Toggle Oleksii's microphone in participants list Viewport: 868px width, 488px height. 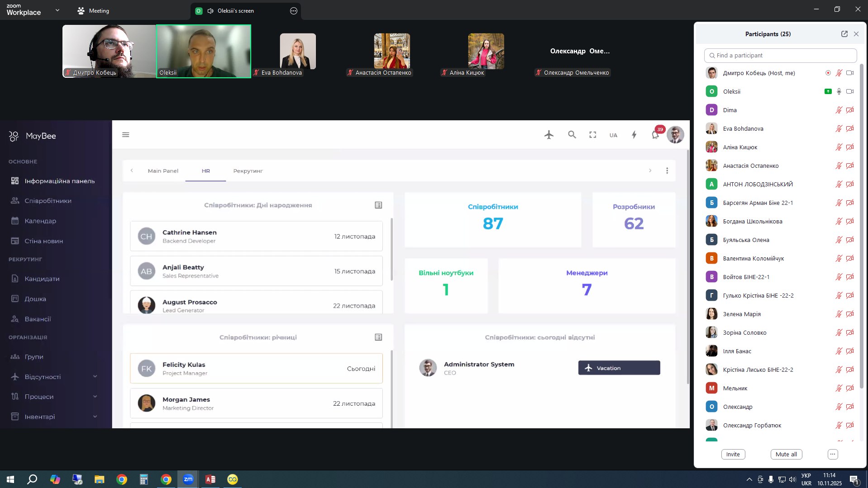click(x=839, y=91)
